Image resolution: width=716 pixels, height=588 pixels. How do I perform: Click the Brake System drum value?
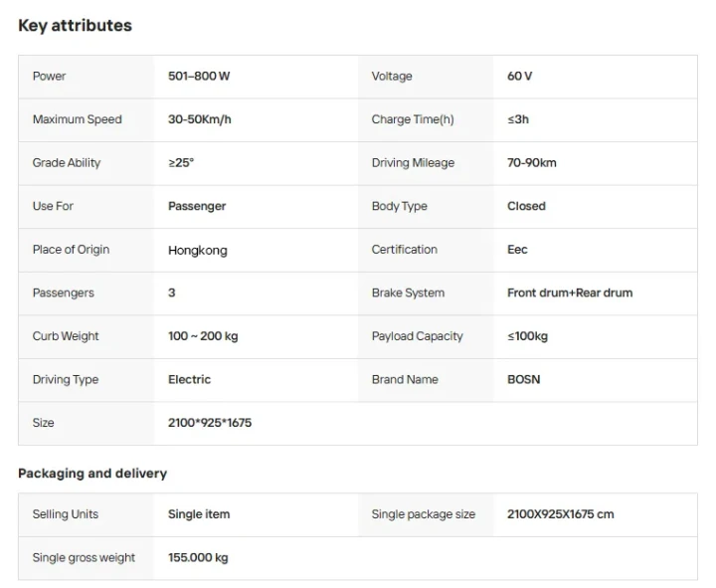[x=570, y=294]
